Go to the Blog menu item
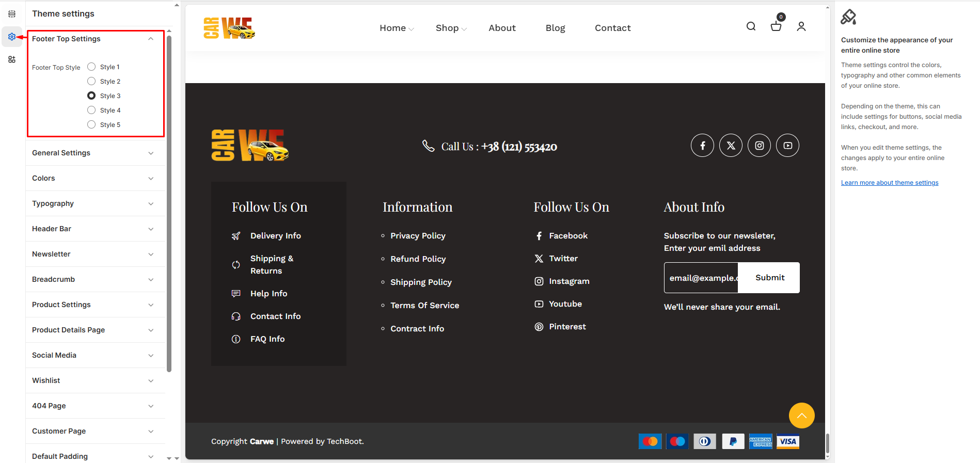Image resolution: width=980 pixels, height=463 pixels. [x=555, y=28]
